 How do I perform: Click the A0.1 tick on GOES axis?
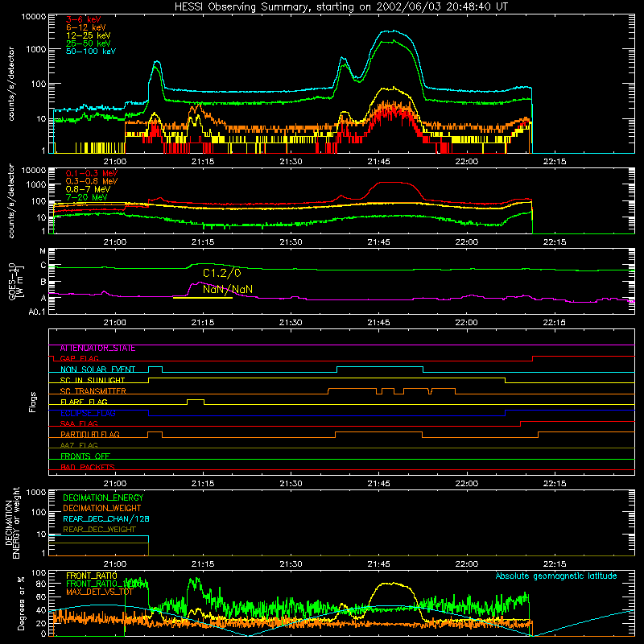(x=36, y=312)
